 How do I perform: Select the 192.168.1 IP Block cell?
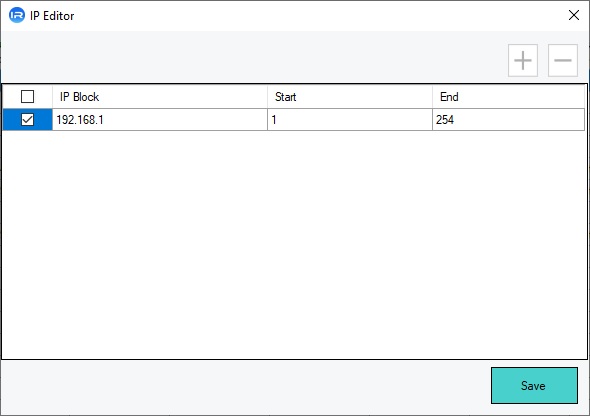pyautogui.click(x=160, y=120)
